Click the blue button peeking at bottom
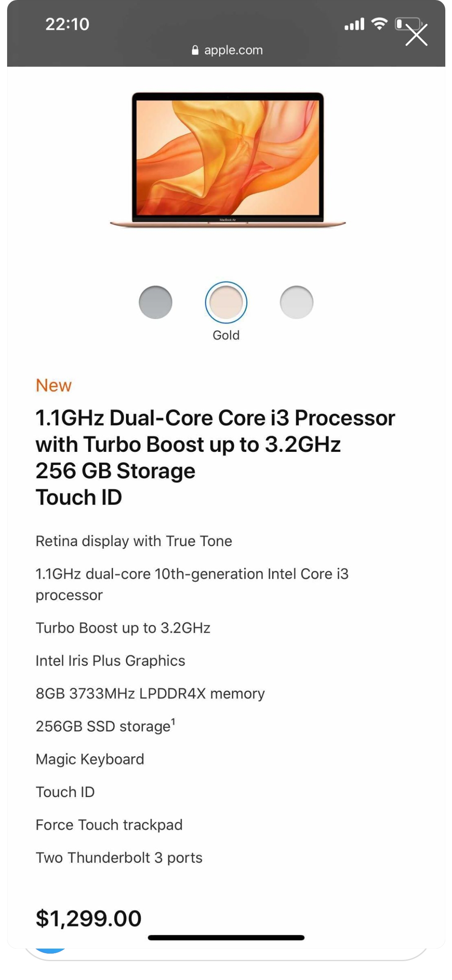Screen dimensions: 452x980 [50, 950]
